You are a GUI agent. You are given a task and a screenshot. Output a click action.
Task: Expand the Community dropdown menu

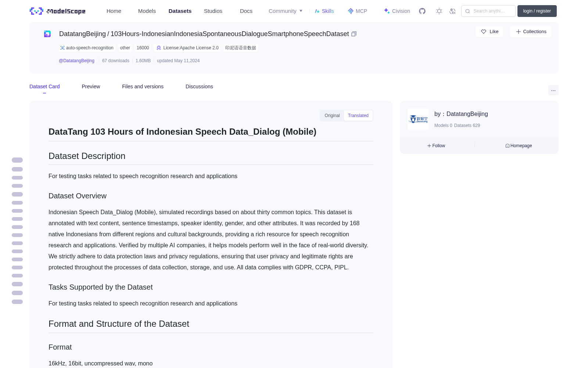[286, 11]
